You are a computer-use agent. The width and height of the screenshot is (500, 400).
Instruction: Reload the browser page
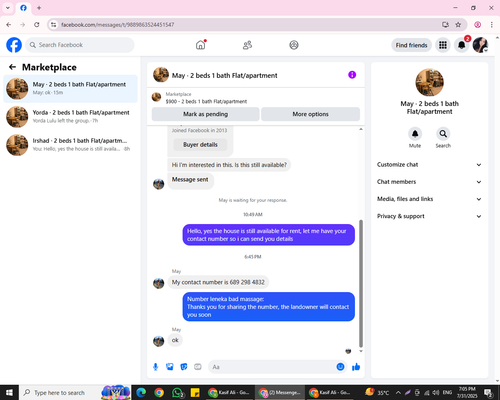(37, 25)
